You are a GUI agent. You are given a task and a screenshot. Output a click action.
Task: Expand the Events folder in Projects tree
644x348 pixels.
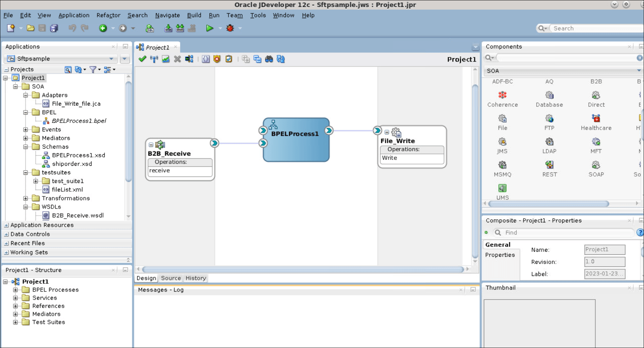pos(26,129)
